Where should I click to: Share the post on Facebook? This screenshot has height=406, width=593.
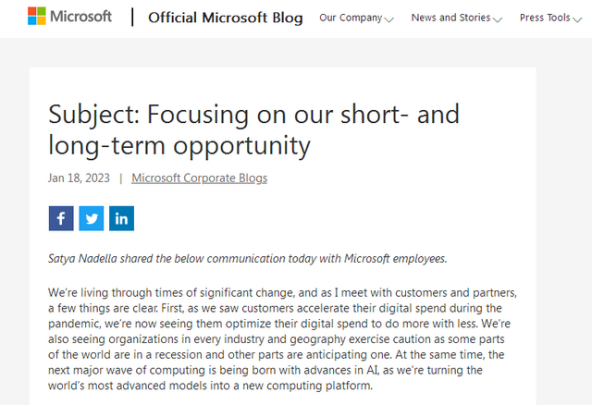pos(61,218)
